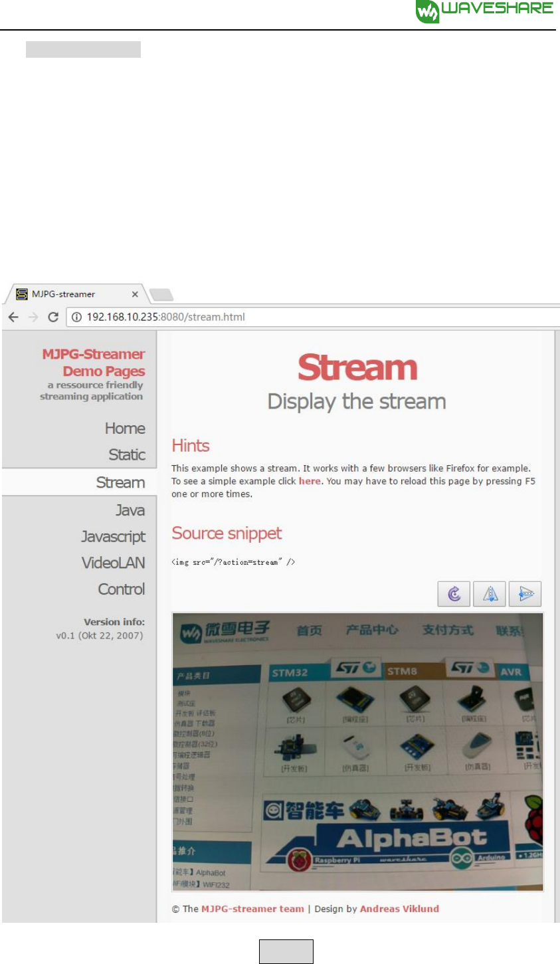Click the browser back arrow
Viewport: 560px width, 964px height.
click(x=13, y=317)
